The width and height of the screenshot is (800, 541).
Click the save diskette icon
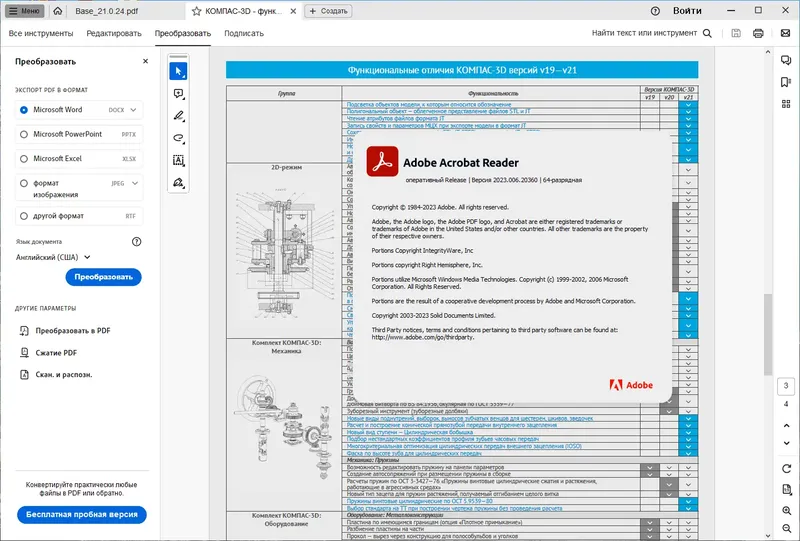coord(736,33)
